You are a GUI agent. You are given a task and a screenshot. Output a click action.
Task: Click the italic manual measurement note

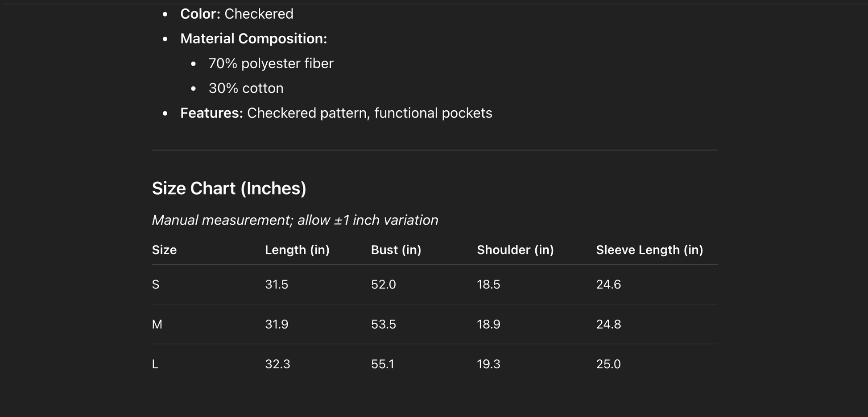click(x=295, y=220)
